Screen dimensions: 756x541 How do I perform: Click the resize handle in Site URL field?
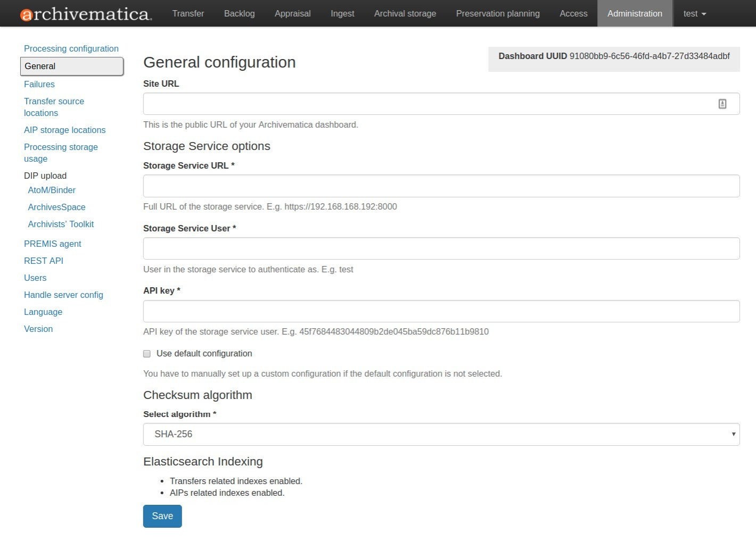[x=722, y=103]
